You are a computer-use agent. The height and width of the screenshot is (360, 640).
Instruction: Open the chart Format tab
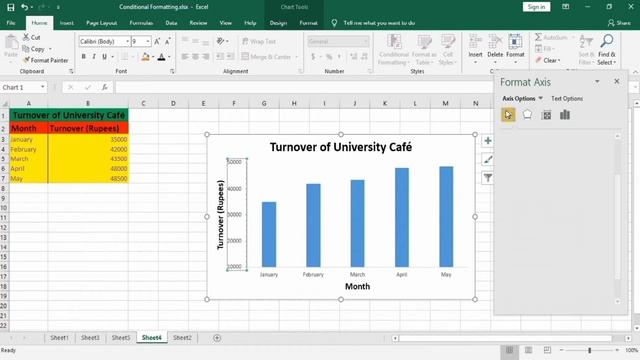pyautogui.click(x=309, y=23)
